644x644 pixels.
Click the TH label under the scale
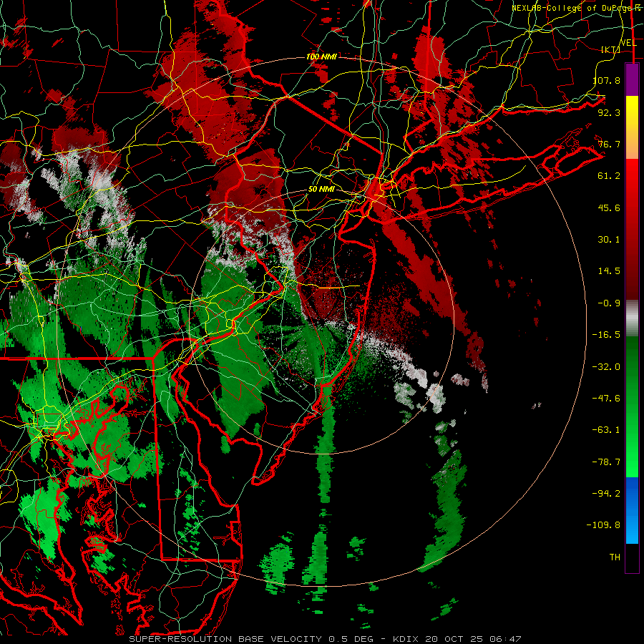point(615,557)
